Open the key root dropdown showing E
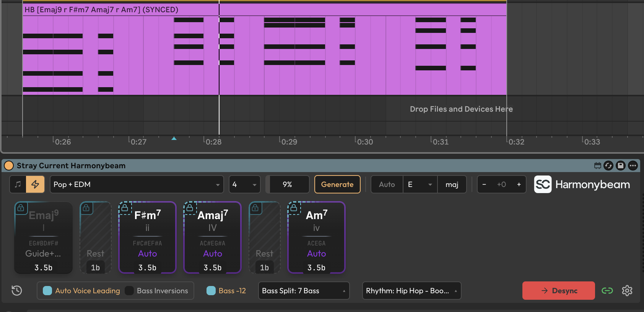This screenshot has width=644, height=312. click(x=420, y=184)
